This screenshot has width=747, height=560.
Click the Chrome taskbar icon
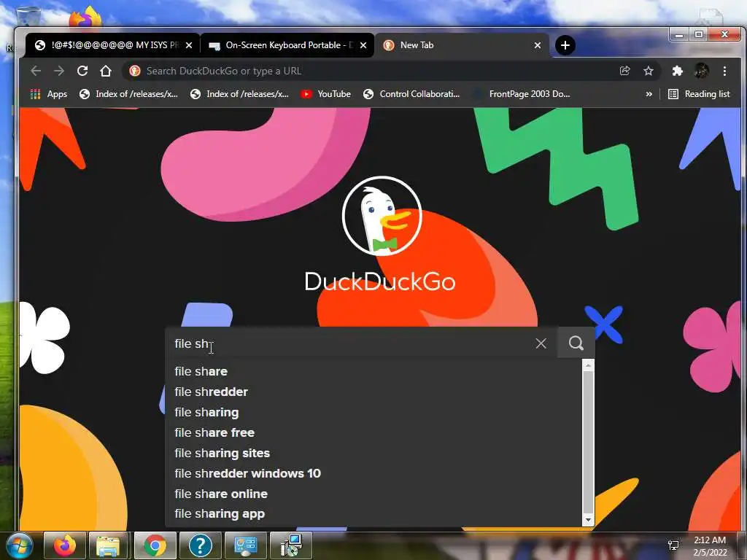pyautogui.click(x=155, y=545)
